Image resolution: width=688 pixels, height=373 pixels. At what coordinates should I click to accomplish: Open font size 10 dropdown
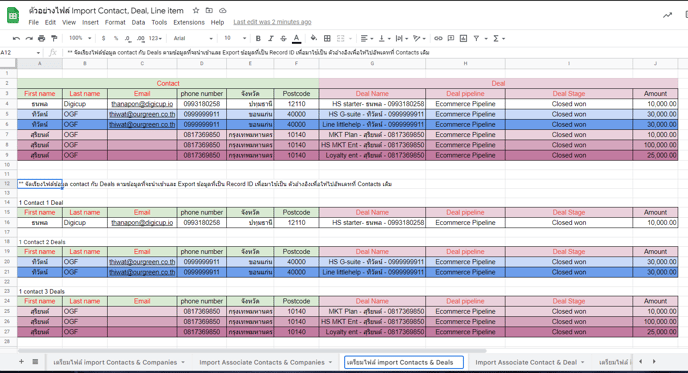click(x=235, y=39)
